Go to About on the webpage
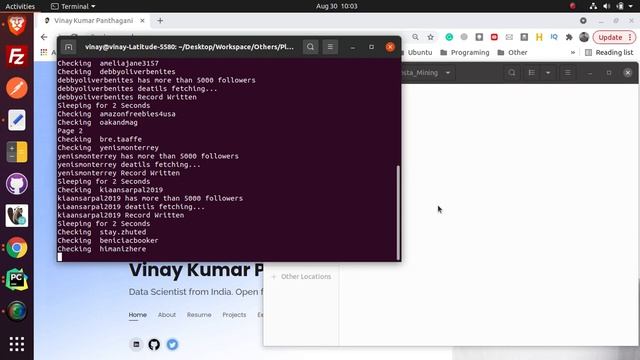The width and height of the screenshot is (640, 360). tap(167, 315)
